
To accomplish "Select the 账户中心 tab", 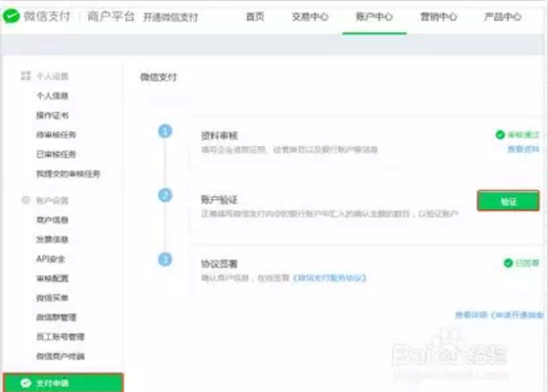I will (x=374, y=17).
